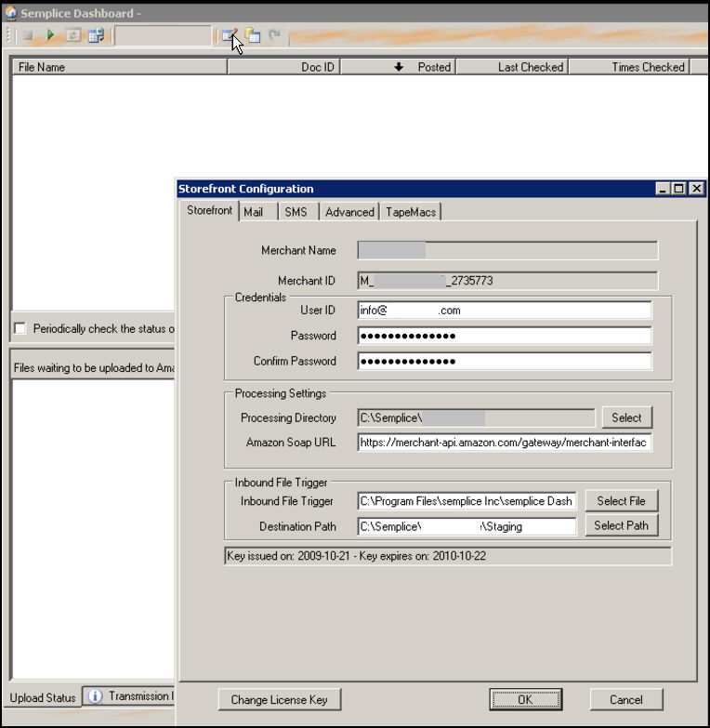Sort by the Last Checked column header

click(512, 67)
